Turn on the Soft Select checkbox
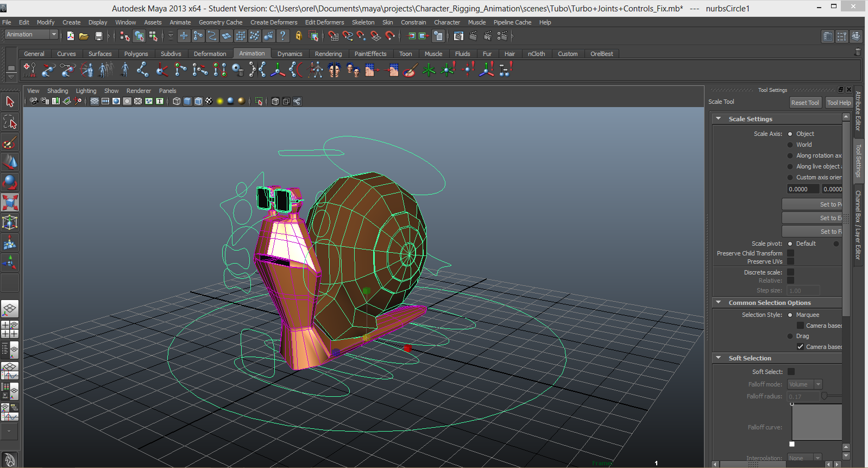 coord(791,372)
